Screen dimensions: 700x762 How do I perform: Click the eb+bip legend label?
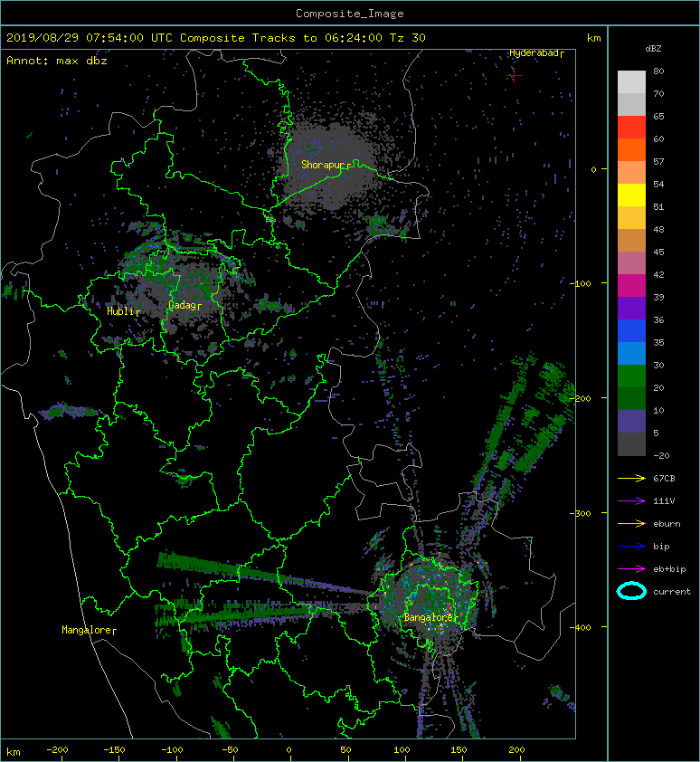pos(669,569)
